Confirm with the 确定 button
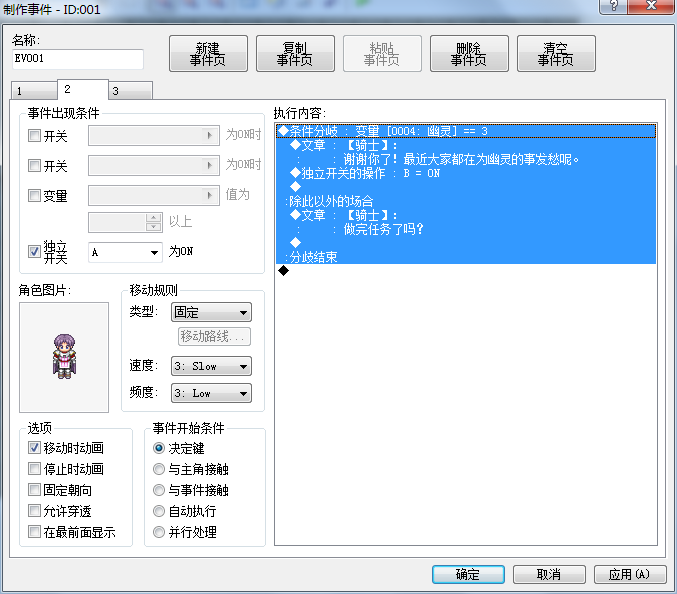The width and height of the screenshot is (677, 594). pyautogui.click(x=468, y=574)
